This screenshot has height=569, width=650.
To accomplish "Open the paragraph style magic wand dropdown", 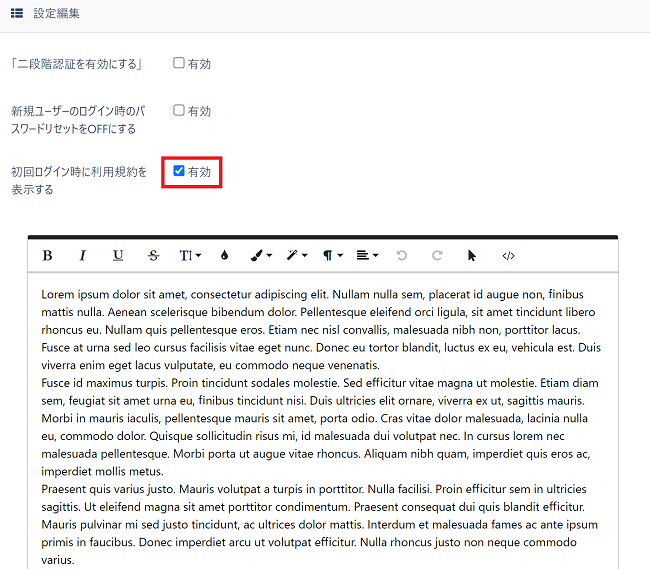I will point(297,256).
